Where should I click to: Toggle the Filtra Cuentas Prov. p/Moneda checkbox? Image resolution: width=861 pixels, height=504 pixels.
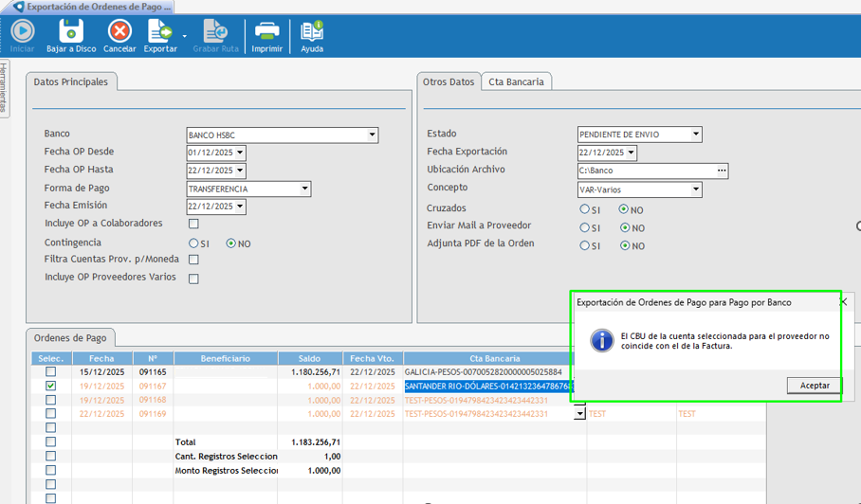click(193, 260)
